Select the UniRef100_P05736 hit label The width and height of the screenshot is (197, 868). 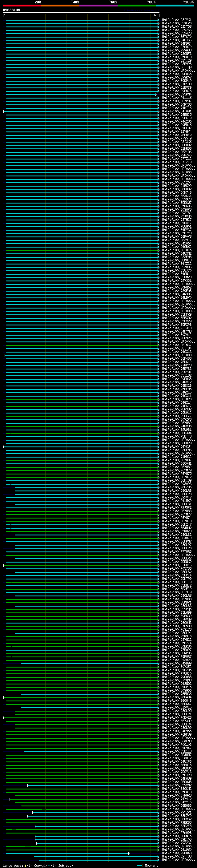pyautogui.click(x=176, y=568)
